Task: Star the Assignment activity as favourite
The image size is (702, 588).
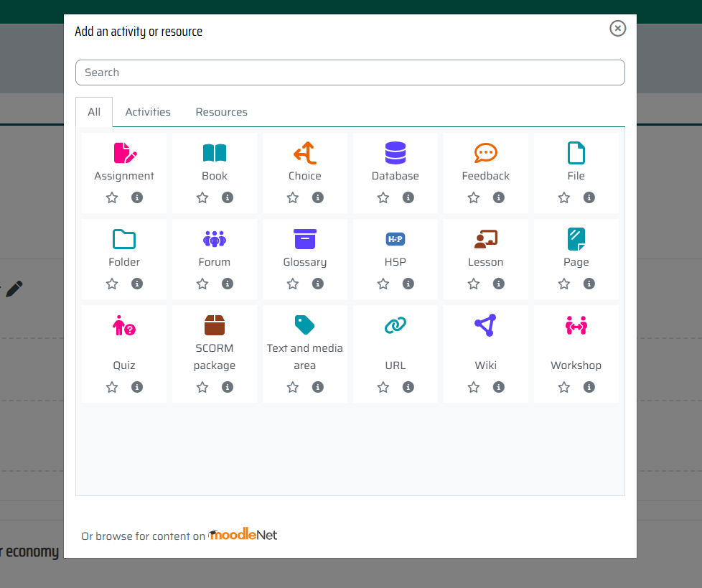Action: 111,197
